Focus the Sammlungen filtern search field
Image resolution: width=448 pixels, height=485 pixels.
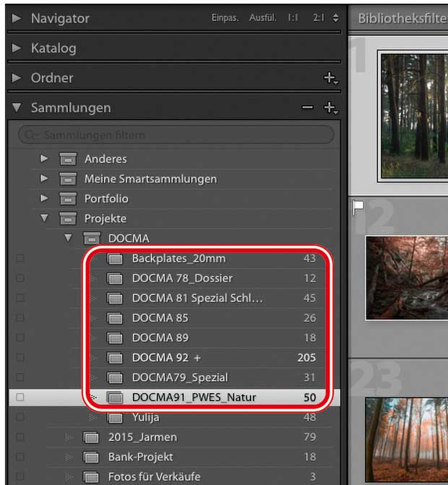coord(176,135)
